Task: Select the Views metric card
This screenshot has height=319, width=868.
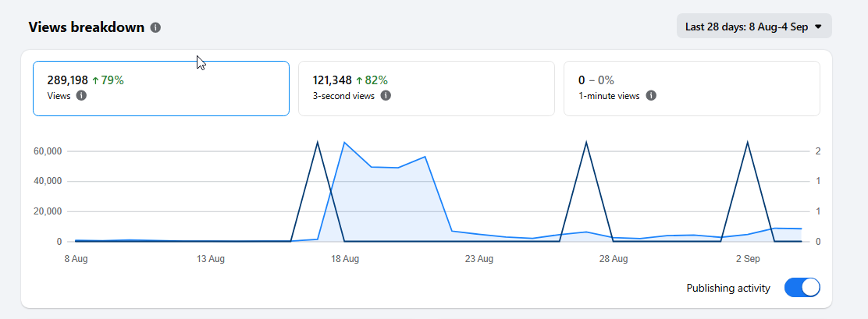Action: click(x=161, y=88)
